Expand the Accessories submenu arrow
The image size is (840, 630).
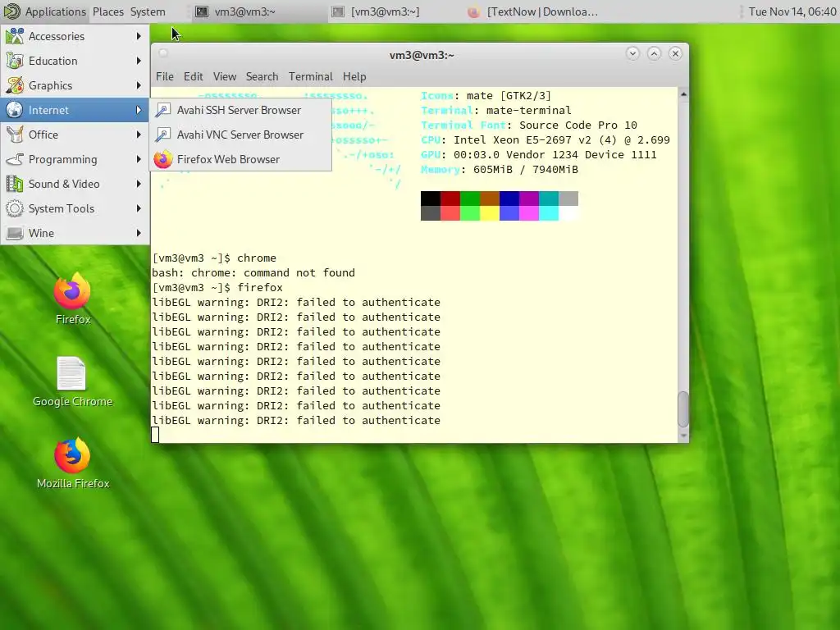[x=139, y=36]
